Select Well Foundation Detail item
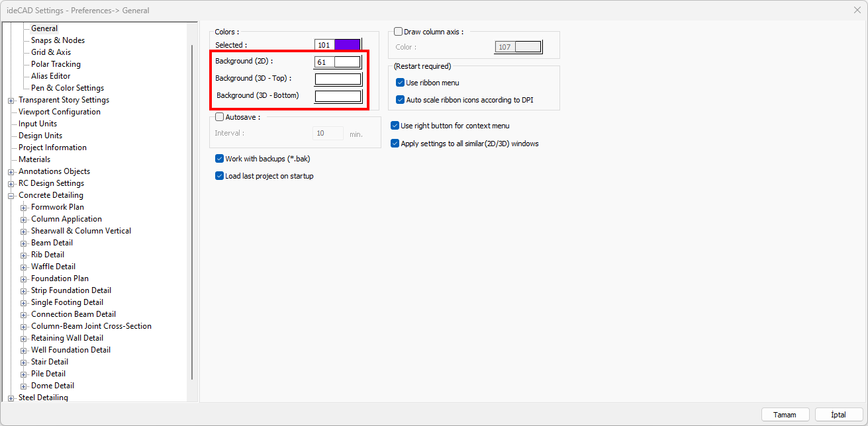Image resolution: width=868 pixels, height=426 pixels. point(71,350)
